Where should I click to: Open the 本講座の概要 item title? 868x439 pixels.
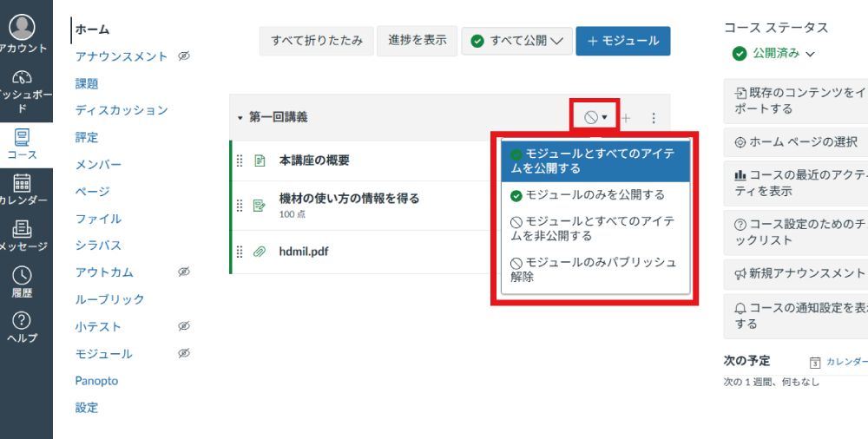pyautogui.click(x=314, y=161)
